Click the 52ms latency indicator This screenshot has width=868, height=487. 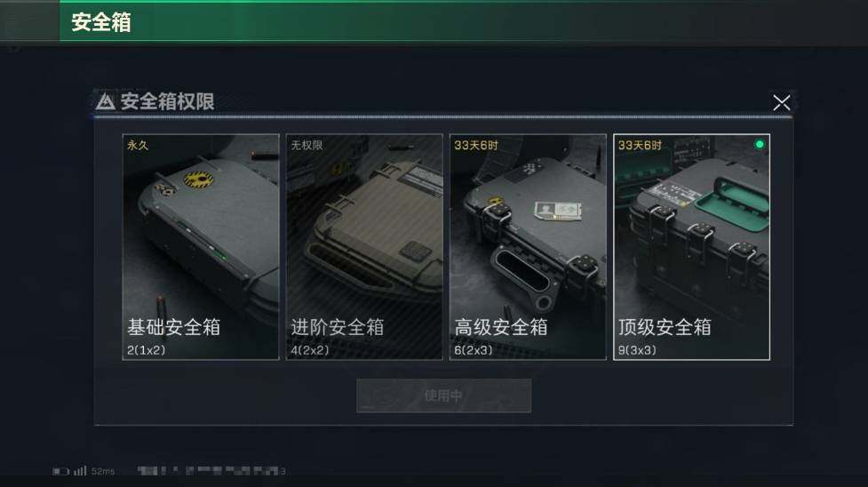point(103,472)
